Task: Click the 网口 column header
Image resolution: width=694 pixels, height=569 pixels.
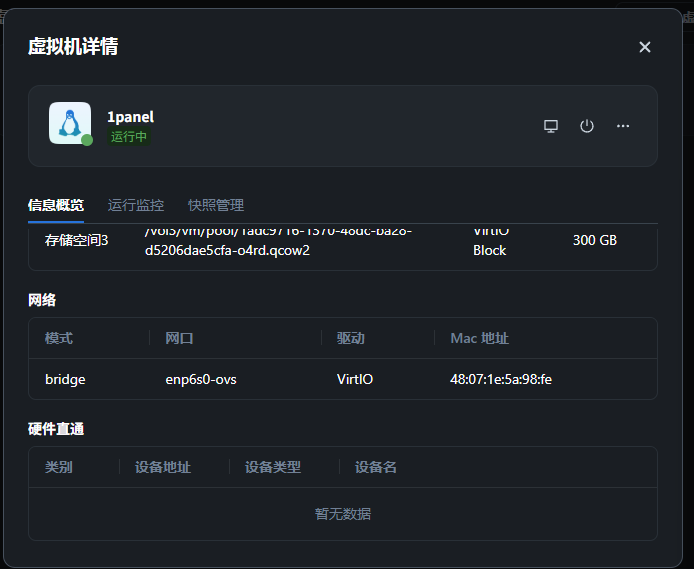Action: click(x=179, y=338)
